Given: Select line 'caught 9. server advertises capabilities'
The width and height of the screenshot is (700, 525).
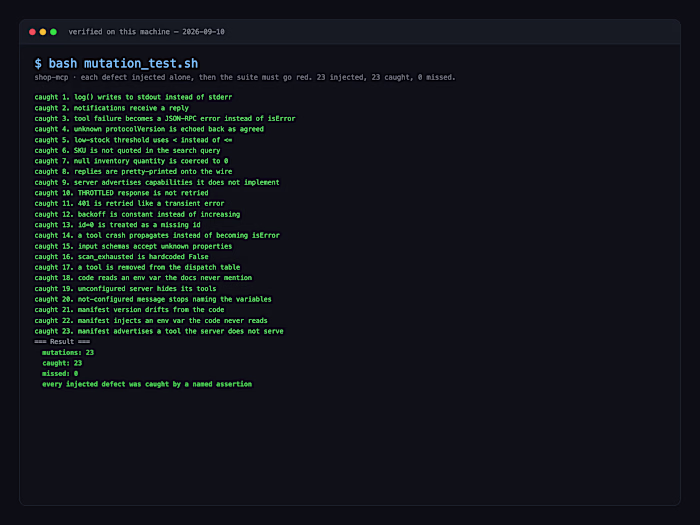Looking at the screenshot, I should click(x=157, y=182).
